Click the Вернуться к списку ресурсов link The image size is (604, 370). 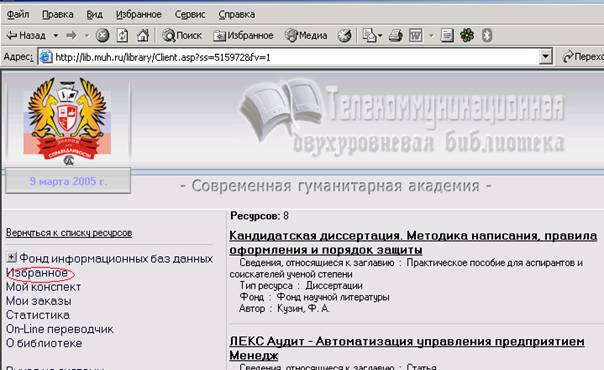pyautogui.click(x=69, y=233)
